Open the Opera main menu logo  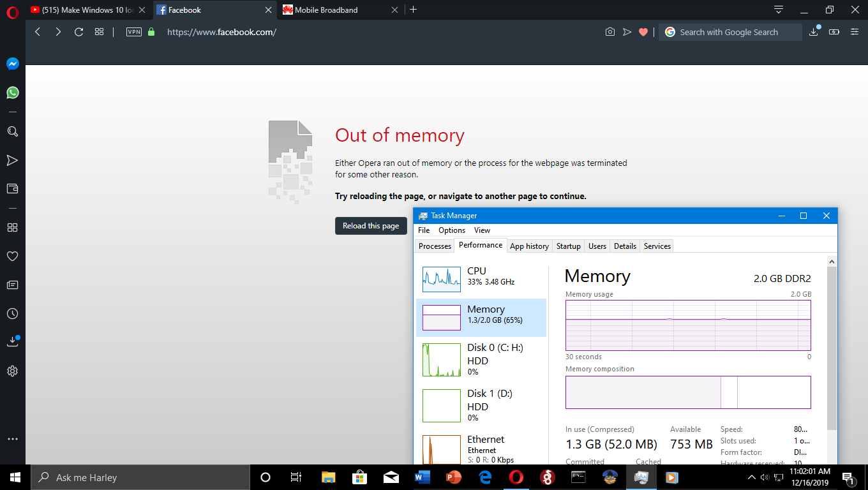[12, 11]
